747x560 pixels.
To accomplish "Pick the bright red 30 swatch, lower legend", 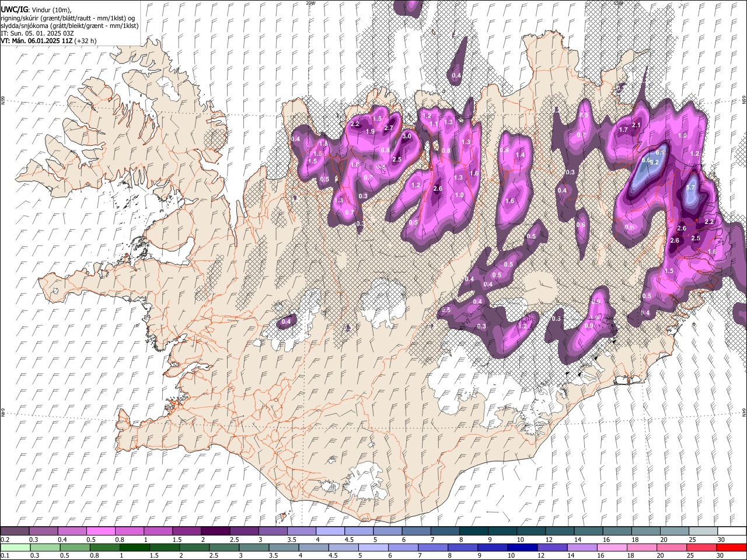I will pos(731,547).
